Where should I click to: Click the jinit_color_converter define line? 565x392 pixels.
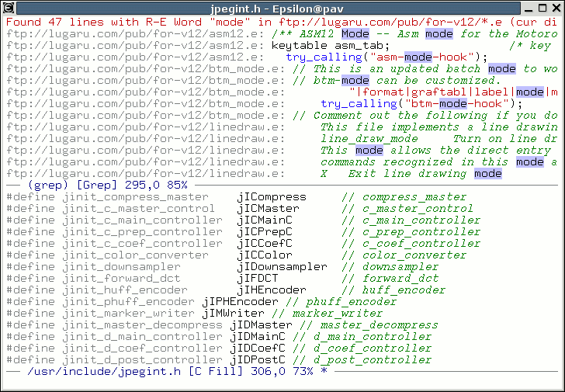pyautogui.click(x=236, y=255)
